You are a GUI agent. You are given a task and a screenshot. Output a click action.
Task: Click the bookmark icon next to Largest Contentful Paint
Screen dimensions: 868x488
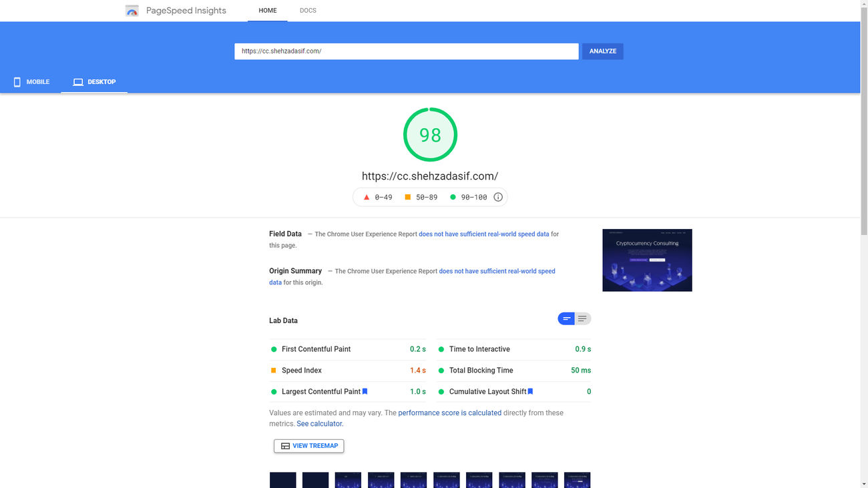365,391
